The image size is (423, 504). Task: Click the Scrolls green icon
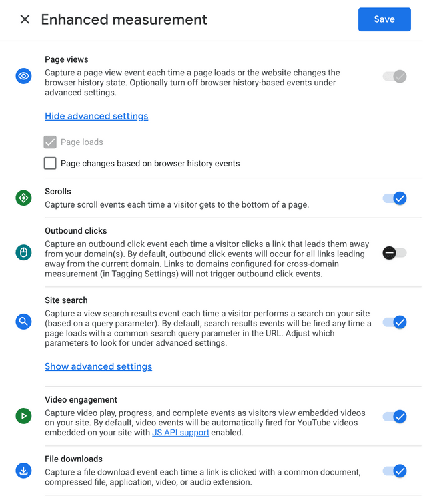24,198
